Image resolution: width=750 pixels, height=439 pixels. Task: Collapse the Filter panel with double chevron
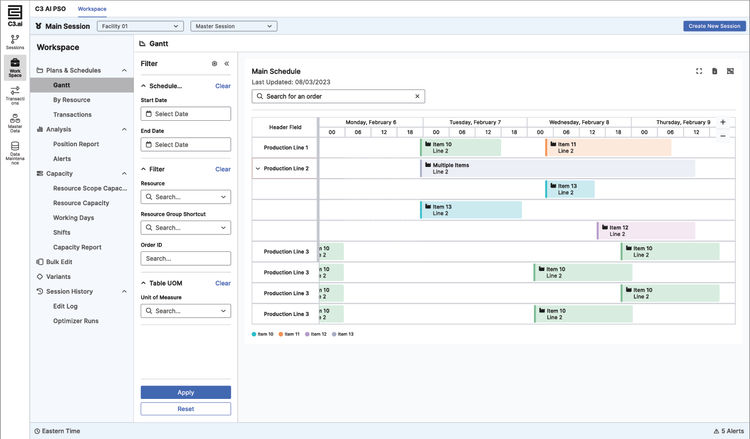click(x=227, y=64)
